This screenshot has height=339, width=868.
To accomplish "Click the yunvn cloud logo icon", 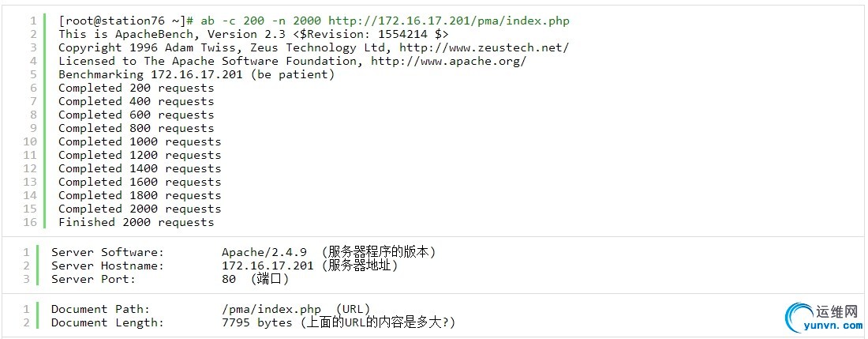I will tap(802, 318).
